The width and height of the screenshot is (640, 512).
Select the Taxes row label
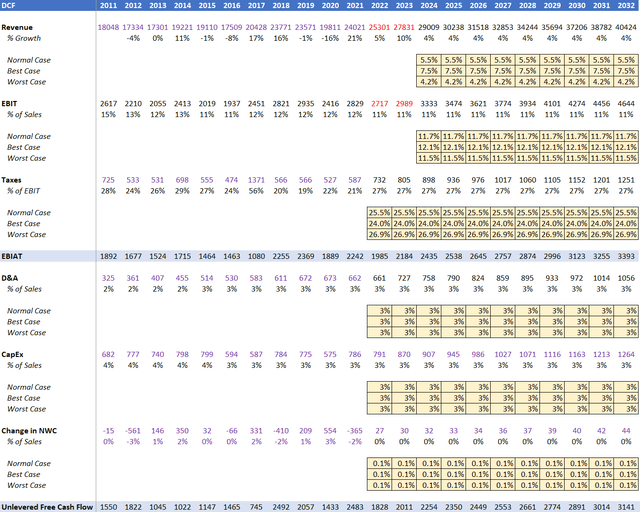click(11, 180)
